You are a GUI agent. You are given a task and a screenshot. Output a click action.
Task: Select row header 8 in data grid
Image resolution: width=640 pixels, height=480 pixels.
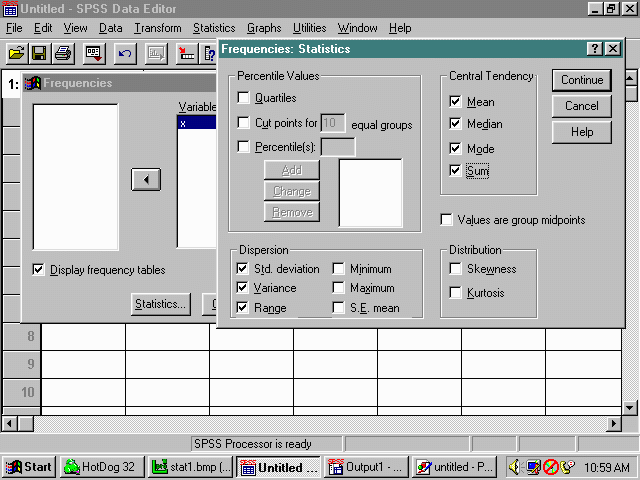coord(22,336)
